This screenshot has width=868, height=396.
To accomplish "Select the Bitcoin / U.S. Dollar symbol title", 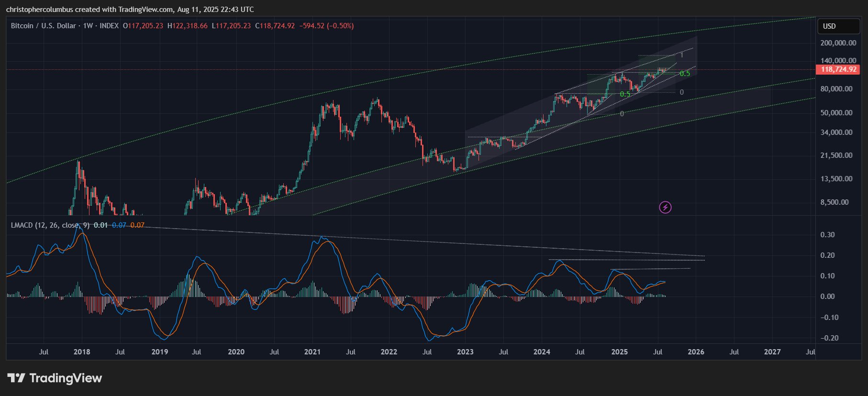I will point(43,26).
